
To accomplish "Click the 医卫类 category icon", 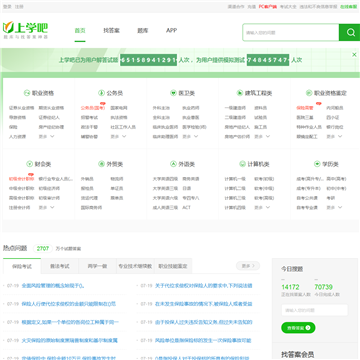I will 173,93.
